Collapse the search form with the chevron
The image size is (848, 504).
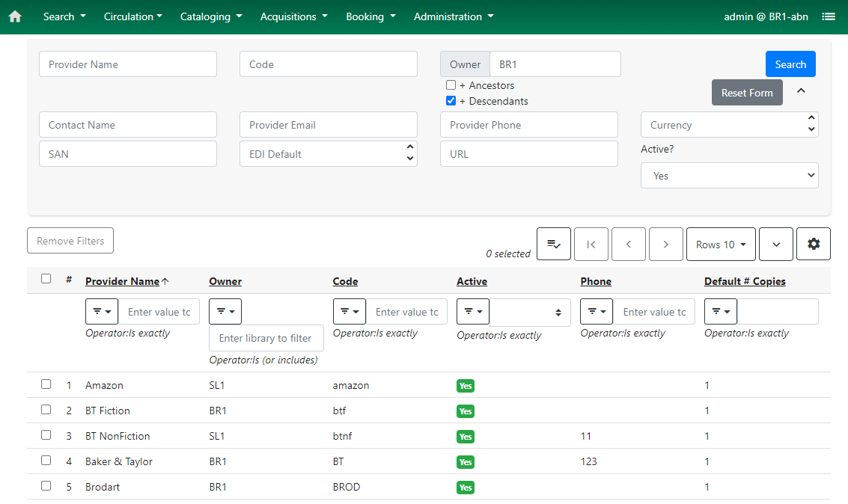[x=801, y=89]
